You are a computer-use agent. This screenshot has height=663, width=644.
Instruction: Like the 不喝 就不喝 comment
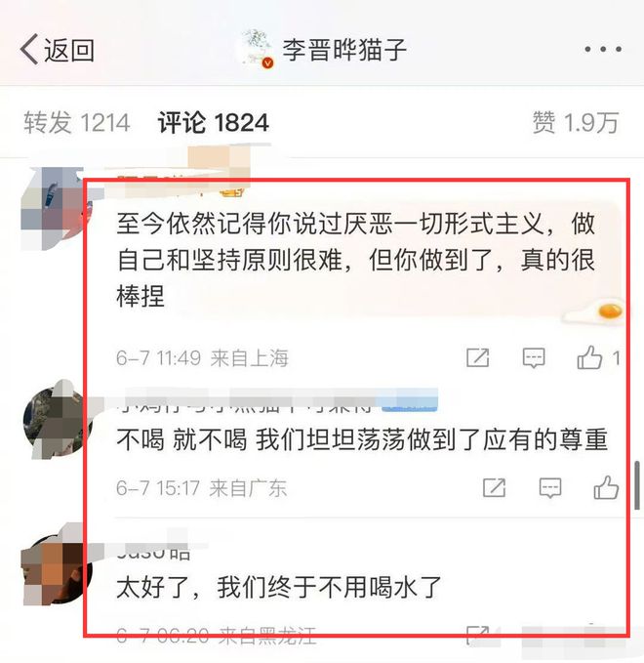[606, 487]
